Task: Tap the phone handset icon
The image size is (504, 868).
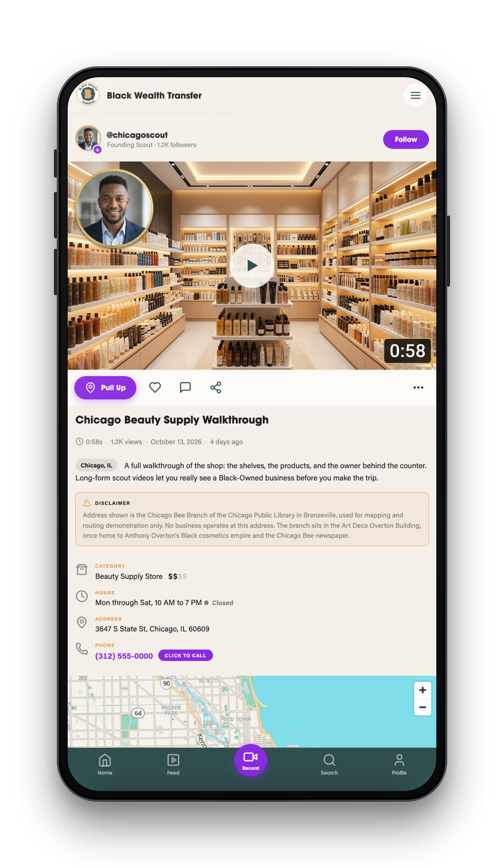Action: coord(82,649)
